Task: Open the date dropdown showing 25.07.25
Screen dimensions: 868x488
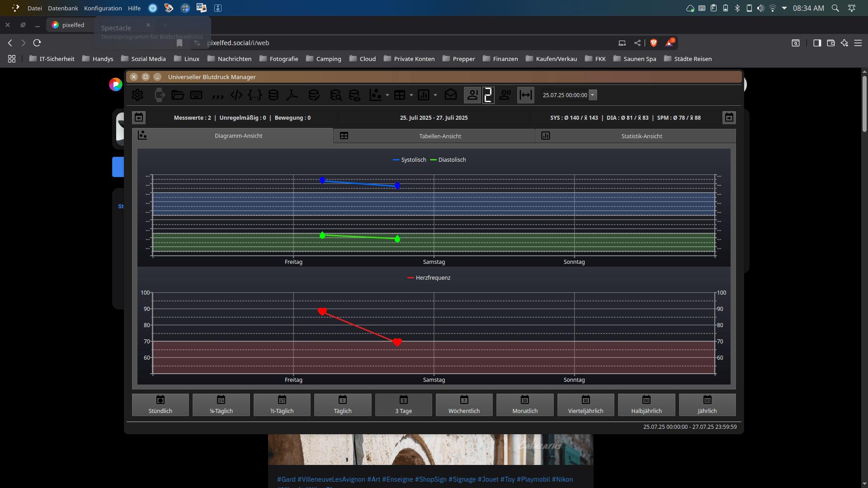Action: point(593,95)
